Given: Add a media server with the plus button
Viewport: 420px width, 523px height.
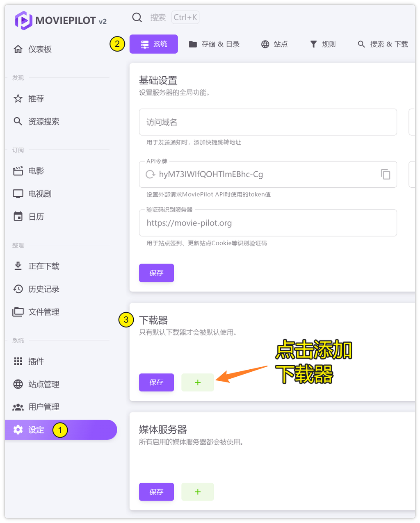Looking at the screenshot, I should [197, 492].
